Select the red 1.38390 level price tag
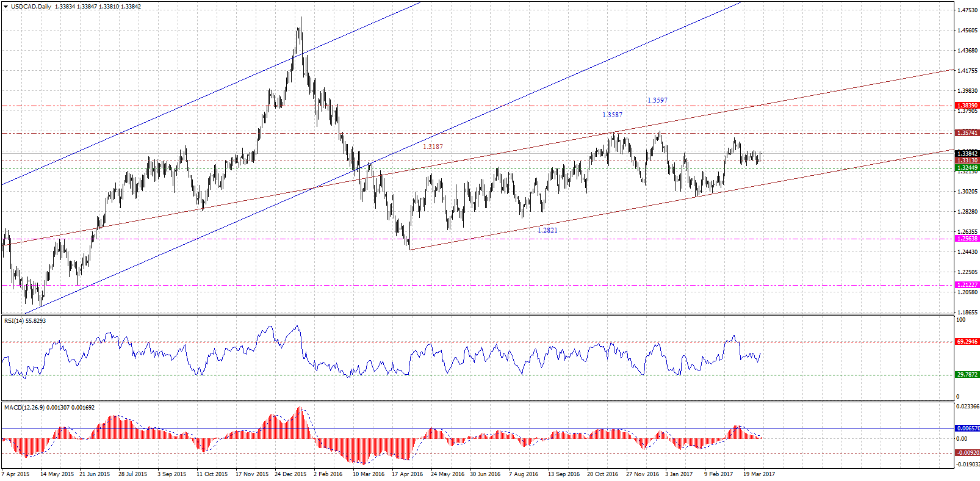 pyautogui.click(x=967, y=106)
